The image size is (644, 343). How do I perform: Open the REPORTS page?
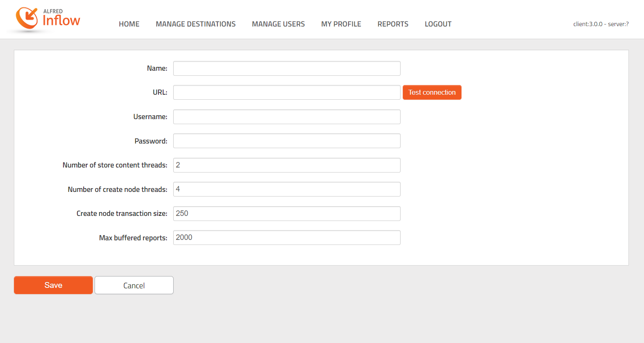pos(393,24)
